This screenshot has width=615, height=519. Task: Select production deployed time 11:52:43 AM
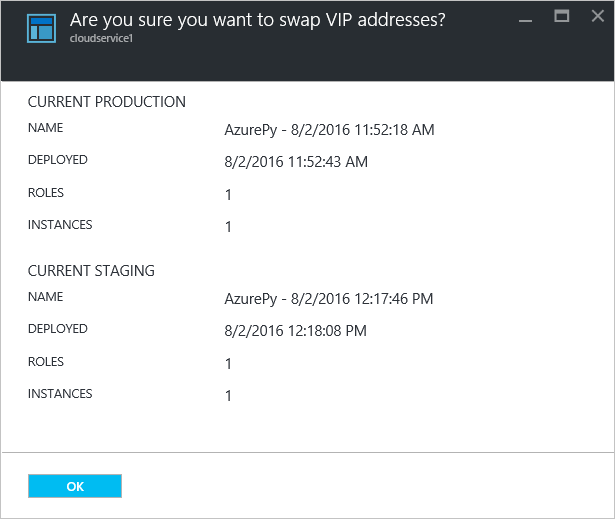click(x=296, y=161)
